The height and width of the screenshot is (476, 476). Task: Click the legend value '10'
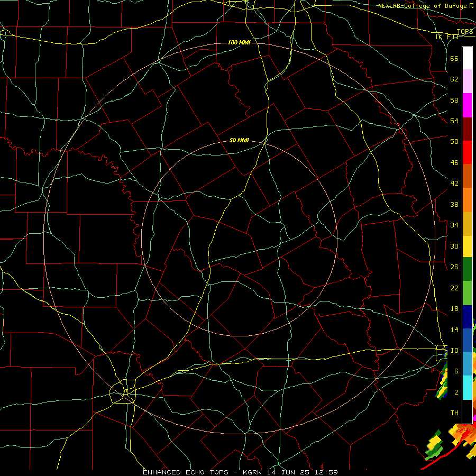pos(454,351)
